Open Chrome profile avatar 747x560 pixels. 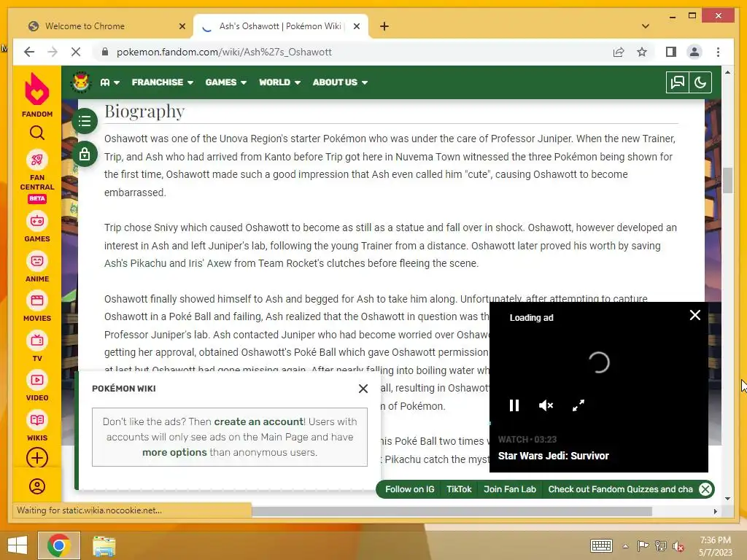(x=694, y=52)
